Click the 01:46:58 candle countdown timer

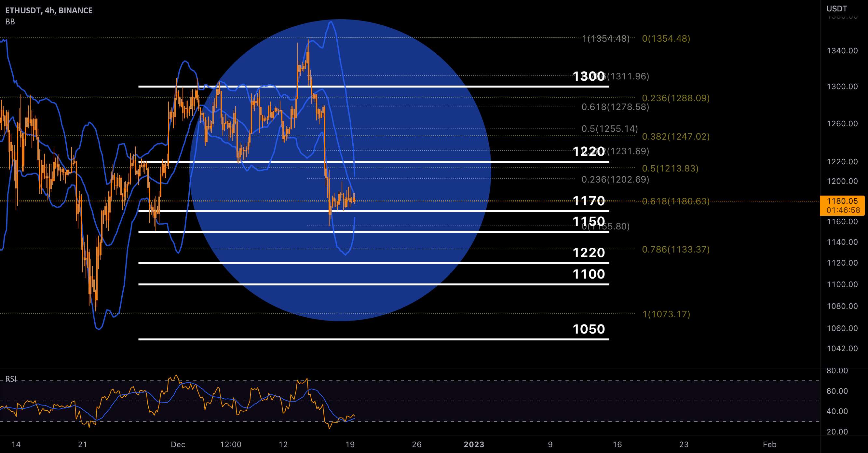click(843, 210)
